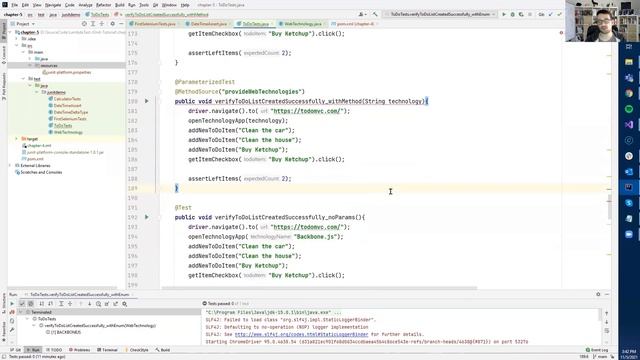
Task: Open test history clock icon
Action: point(98,304)
